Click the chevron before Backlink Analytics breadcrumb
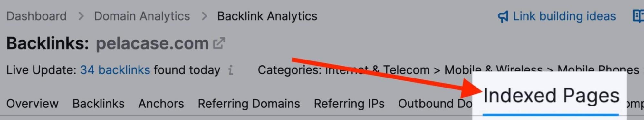This screenshot has width=644, height=120. 204,16
